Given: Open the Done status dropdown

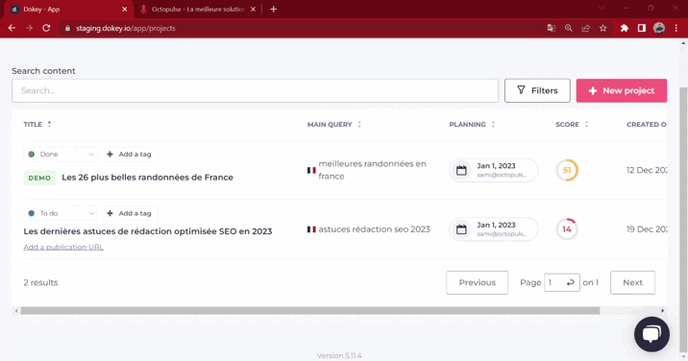Looking at the screenshot, I should [x=61, y=154].
